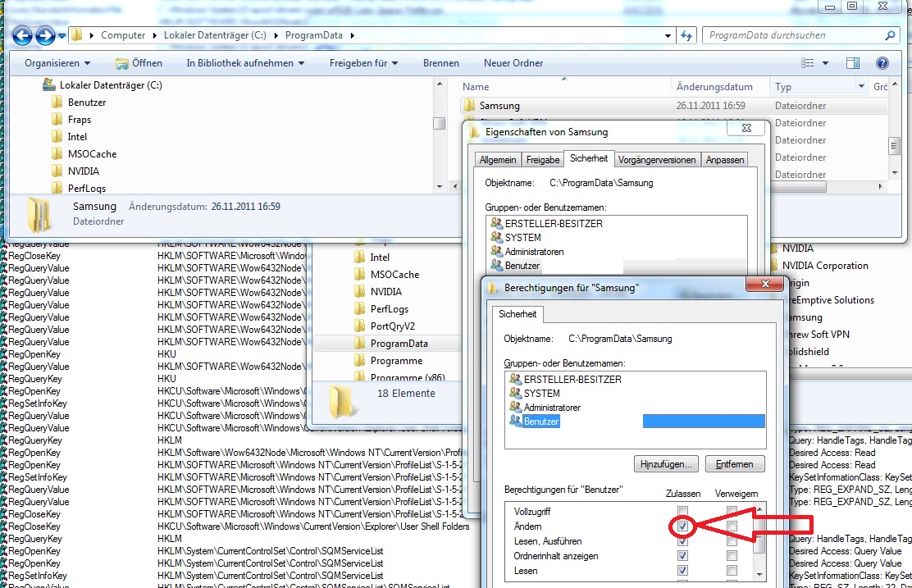Click the NVIDIA Corporation folder icon in the background window
Viewport: 912px width, 588px height.
click(775, 265)
